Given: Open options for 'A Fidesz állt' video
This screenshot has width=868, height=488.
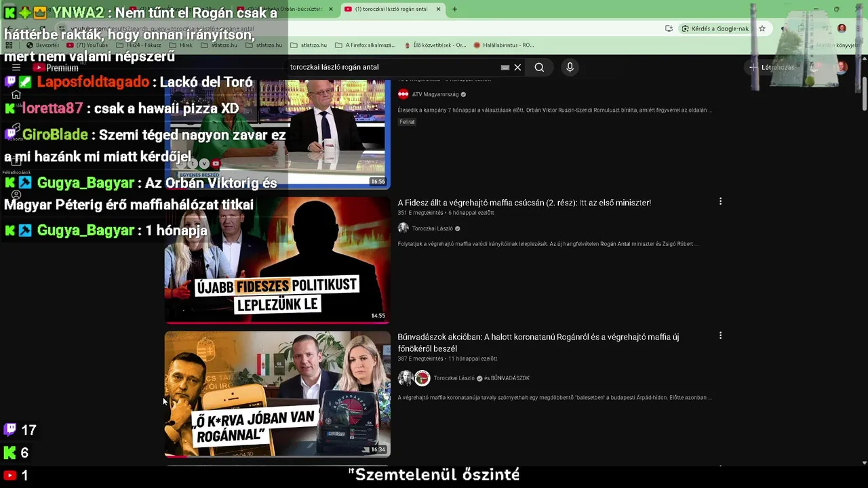Looking at the screenshot, I should (x=720, y=201).
